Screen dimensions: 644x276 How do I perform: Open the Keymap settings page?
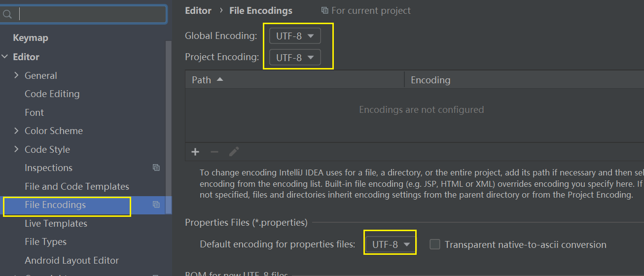tap(30, 38)
